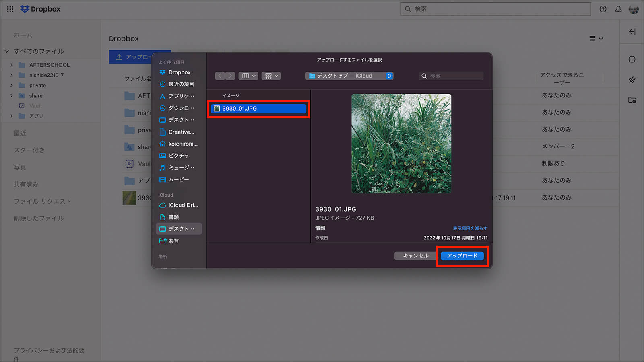Select file 3930_01.JPG in dialog list

click(x=259, y=109)
